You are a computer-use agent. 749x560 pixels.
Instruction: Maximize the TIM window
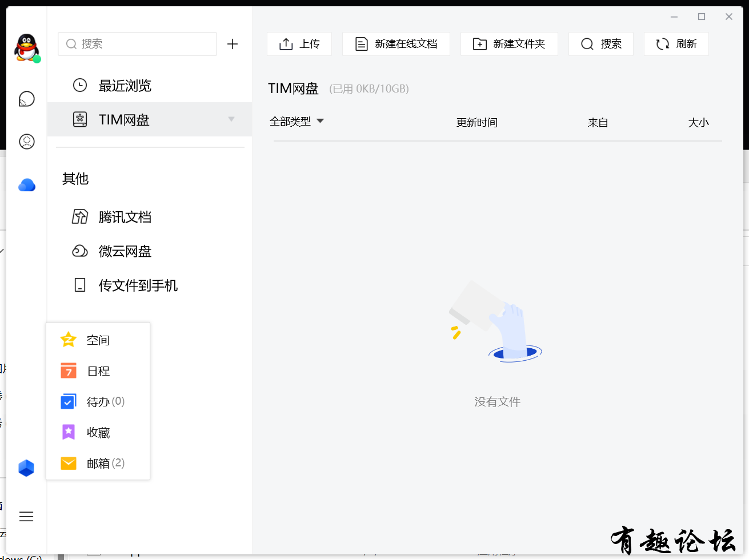tap(702, 17)
